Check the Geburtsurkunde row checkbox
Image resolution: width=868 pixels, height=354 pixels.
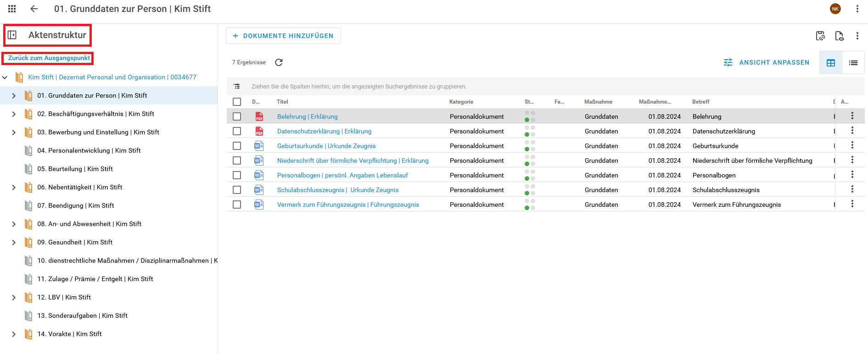[237, 146]
